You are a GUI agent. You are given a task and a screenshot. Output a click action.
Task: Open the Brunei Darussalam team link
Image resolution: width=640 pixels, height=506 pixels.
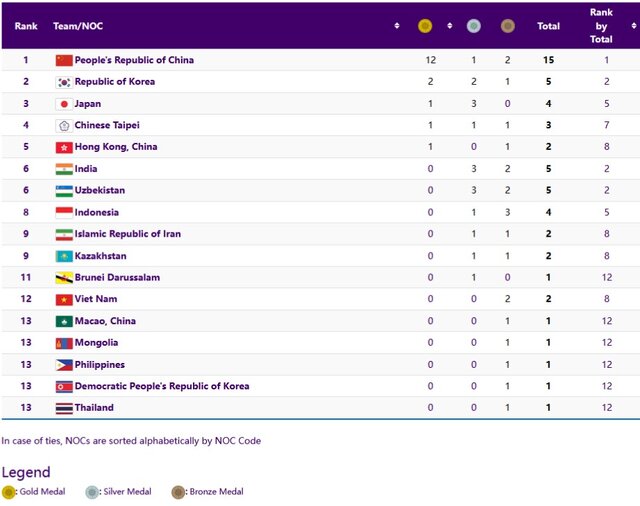tap(117, 278)
